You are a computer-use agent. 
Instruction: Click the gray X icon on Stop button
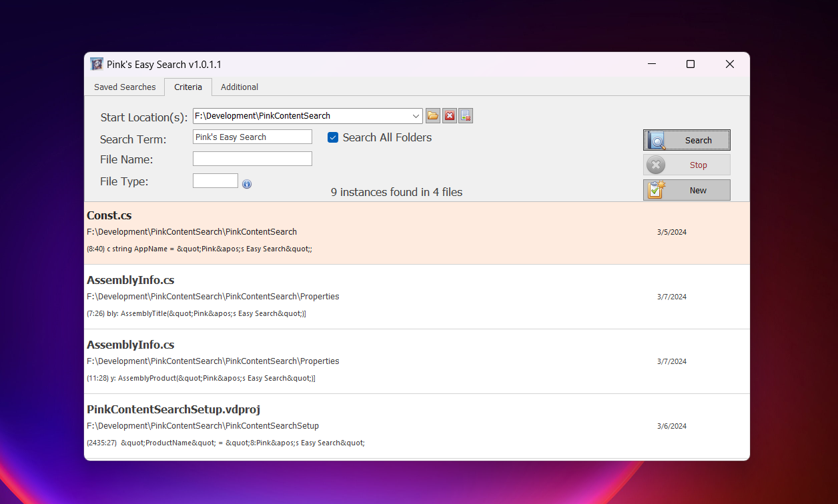coord(656,165)
